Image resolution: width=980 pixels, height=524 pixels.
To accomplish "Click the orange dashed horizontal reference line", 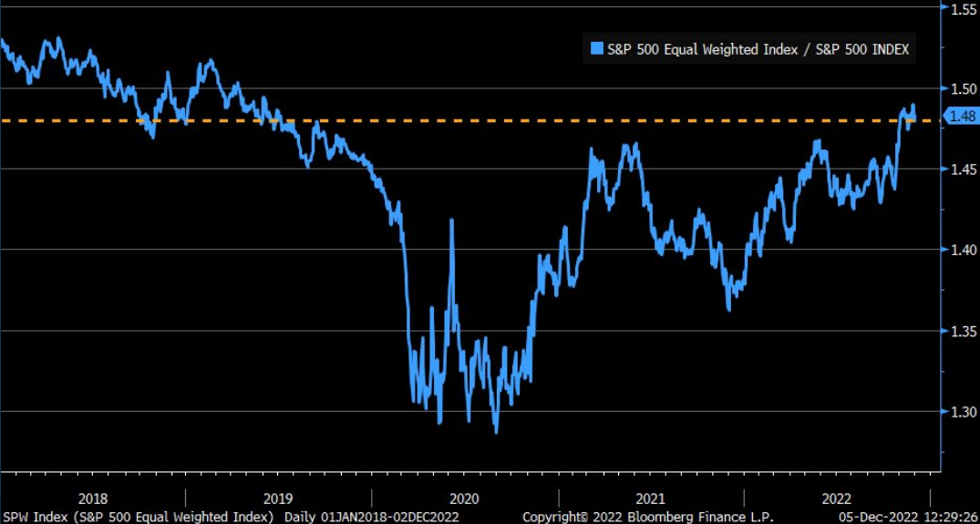I will pos(470,120).
